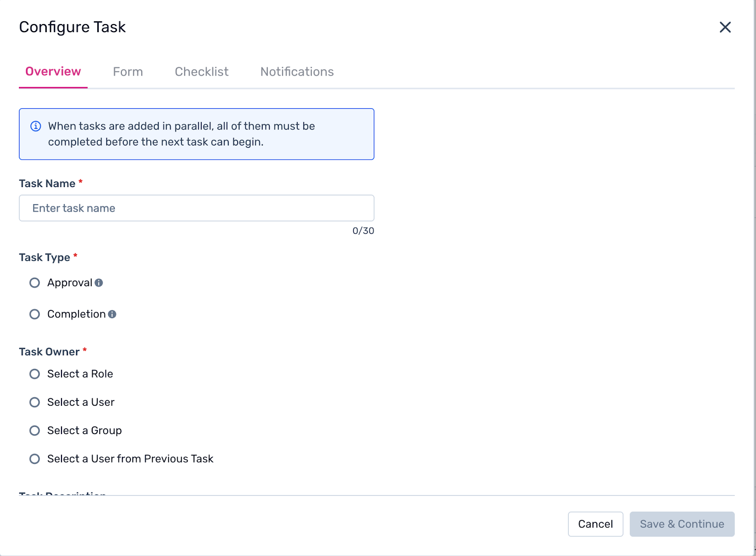Choose Select a User radio button

(x=34, y=402)
